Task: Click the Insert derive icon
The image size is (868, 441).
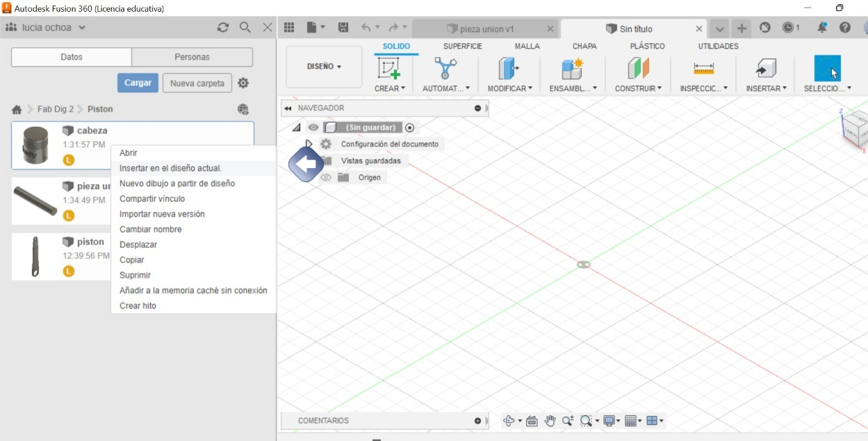Action: (x=765, y=69)
